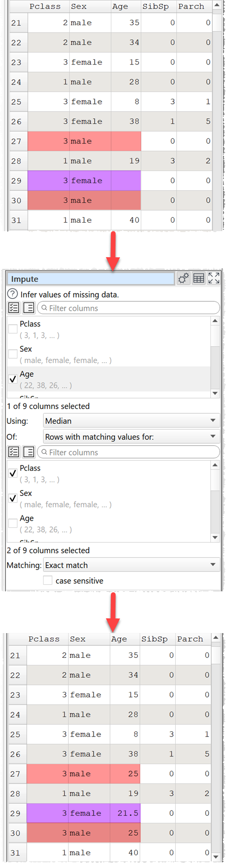Check Pclass in the columns-to-impute list
Image resolution: width=226 pixels, height=868 pixels.
pos(13,329)
